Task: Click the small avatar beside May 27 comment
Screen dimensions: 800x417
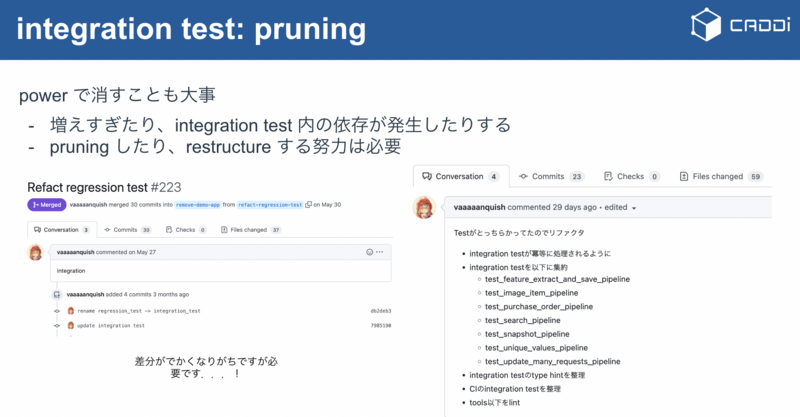Action: (x=35, y=253)
